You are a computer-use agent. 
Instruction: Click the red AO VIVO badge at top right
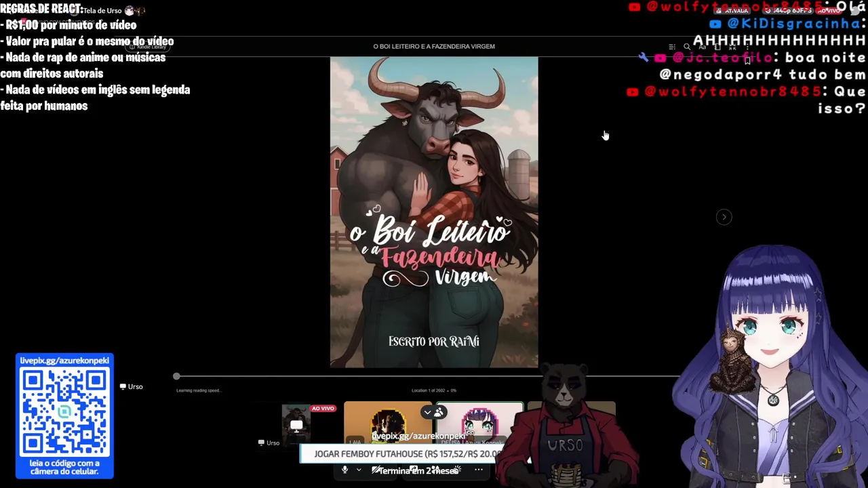(828, 11)
